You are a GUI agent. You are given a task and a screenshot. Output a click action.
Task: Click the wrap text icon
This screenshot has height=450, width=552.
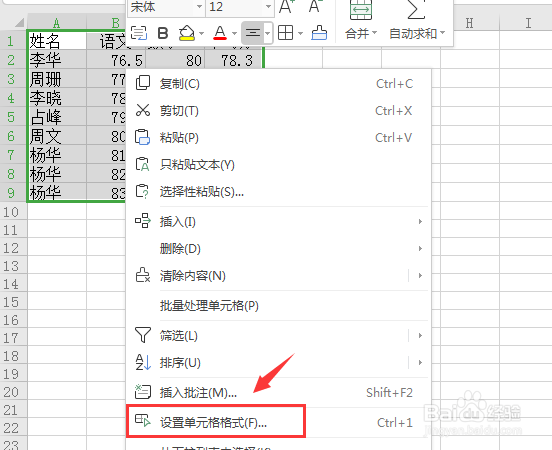pyautogui.click(x=139, y=33)
